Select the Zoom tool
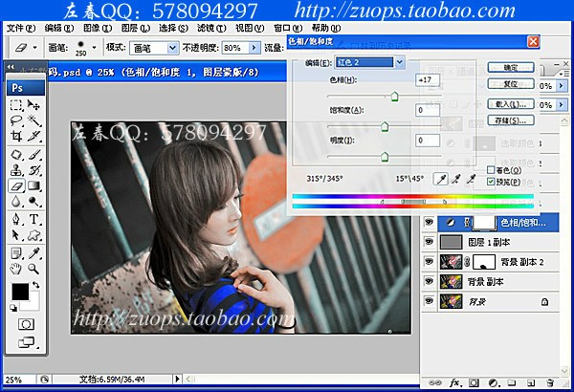This screenshot has height=392, width=574. click(x=34, y=269)
